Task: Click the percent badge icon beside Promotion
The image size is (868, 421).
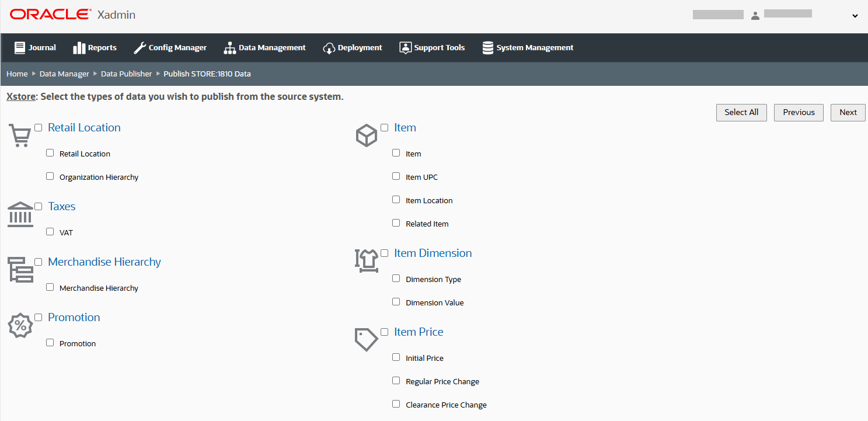Action: [20, 325]
